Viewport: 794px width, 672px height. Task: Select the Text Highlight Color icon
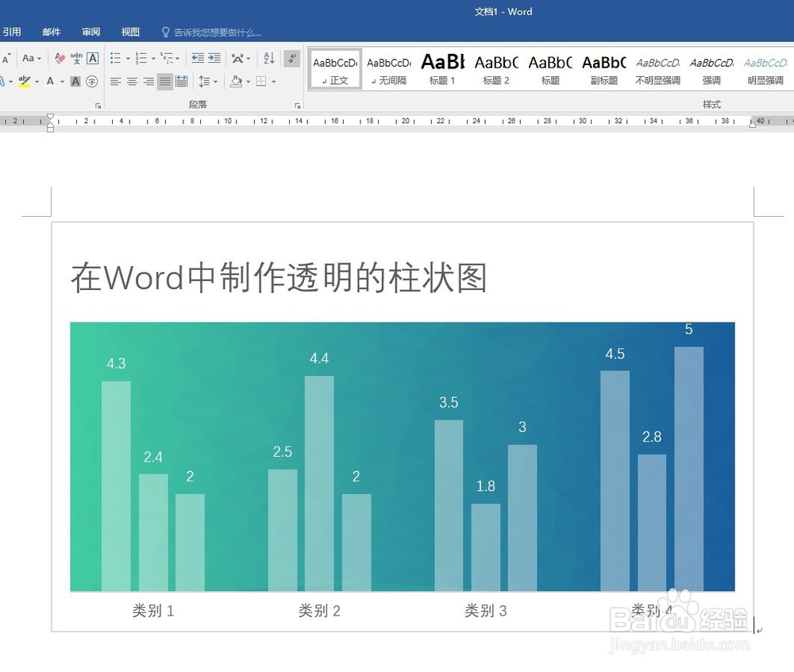pos(26,79)
